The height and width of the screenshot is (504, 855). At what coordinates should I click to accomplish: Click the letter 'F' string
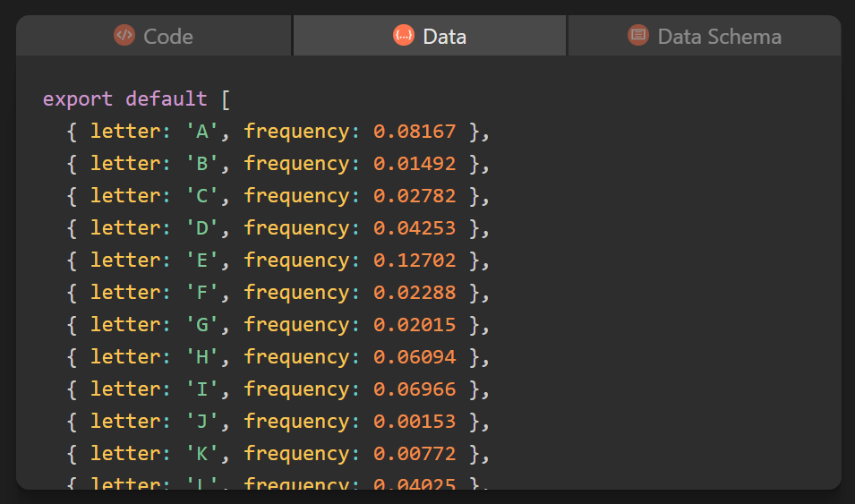click(x=201, y=293)
